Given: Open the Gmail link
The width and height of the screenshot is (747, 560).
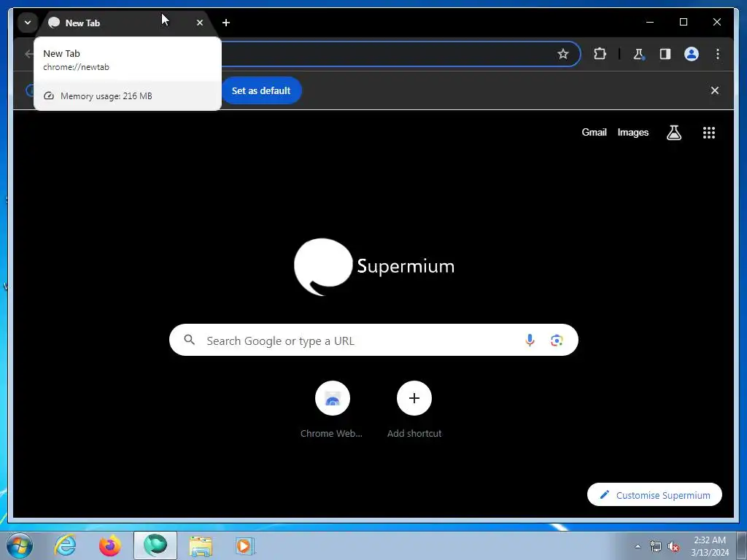Looking at the screenshot, I should coord(594,133).
